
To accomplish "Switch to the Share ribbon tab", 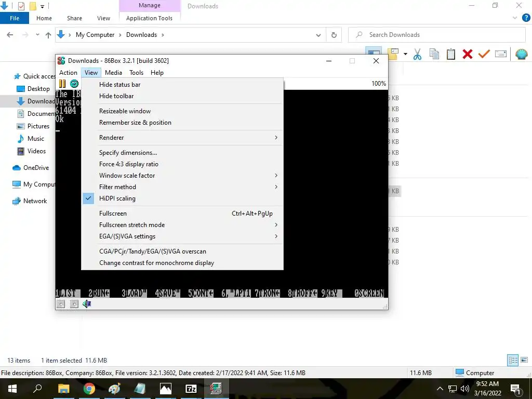I will pyautogui.click(x=74, y=18).
